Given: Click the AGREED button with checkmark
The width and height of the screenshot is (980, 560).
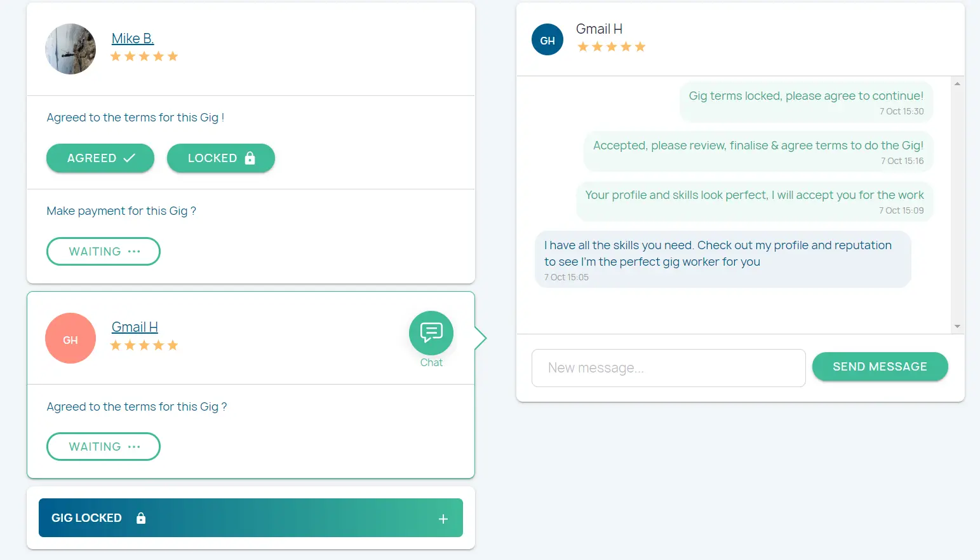Looking at the screenshot, I should [x=100, y=158].
